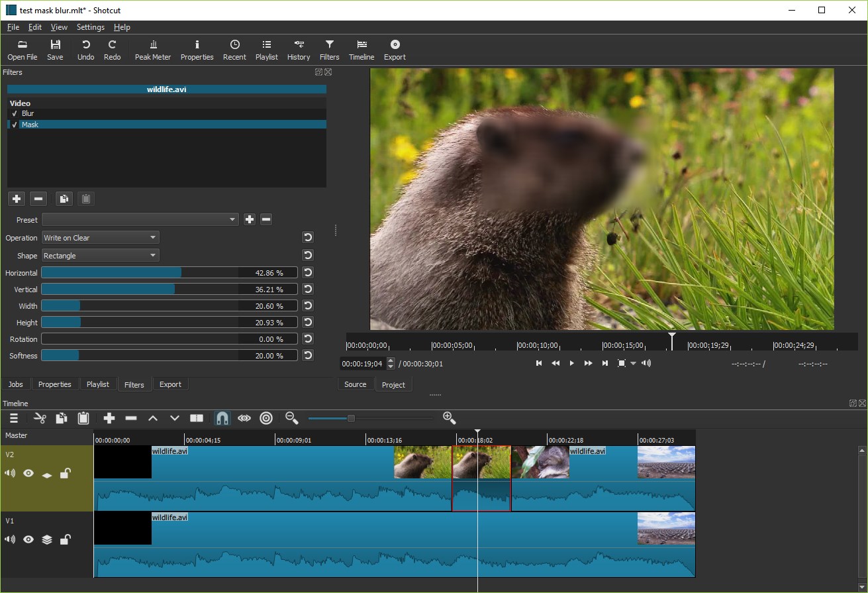Image resolution: width=868 pixels, height=593 pixels.
Task: Toggle timeline snapping magnet icon
Action: (222, 418)
